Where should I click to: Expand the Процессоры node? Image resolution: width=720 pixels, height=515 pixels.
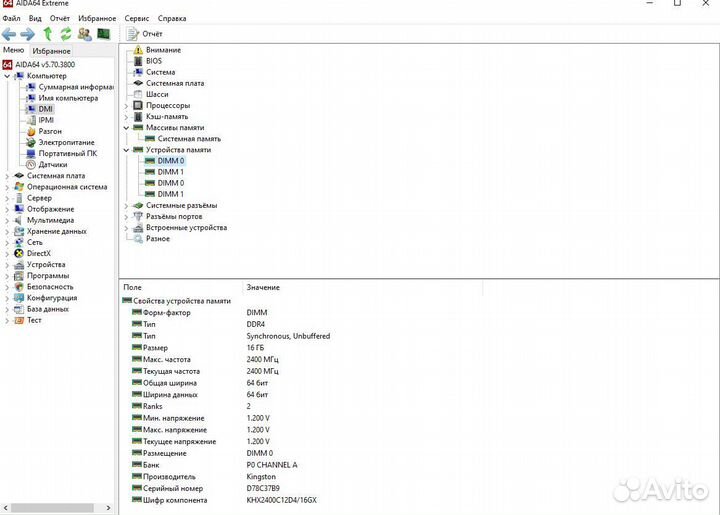click(x=126, y=105)
